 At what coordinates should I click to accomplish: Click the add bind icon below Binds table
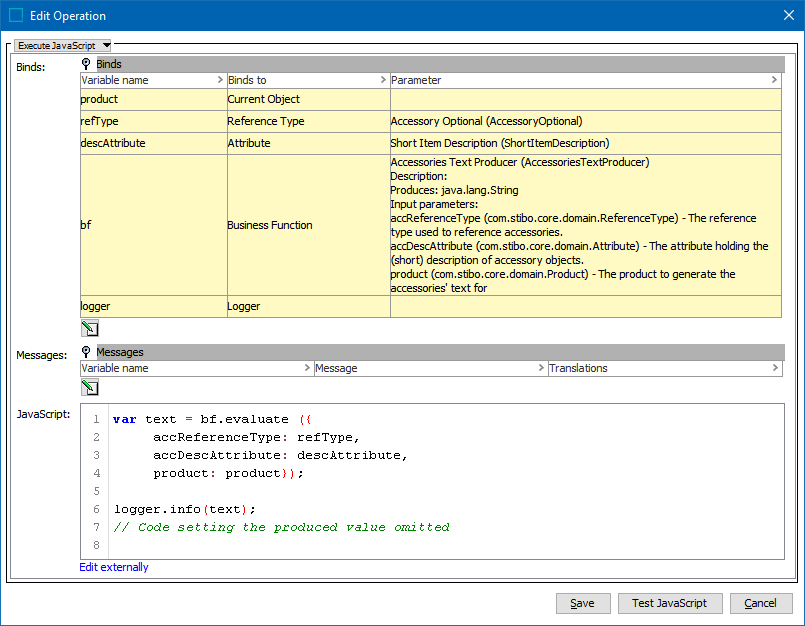[x=89, y=328]
